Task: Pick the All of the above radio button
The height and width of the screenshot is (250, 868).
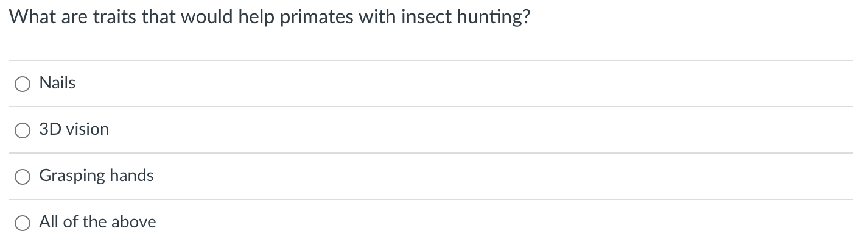Action: click(23, 223)
